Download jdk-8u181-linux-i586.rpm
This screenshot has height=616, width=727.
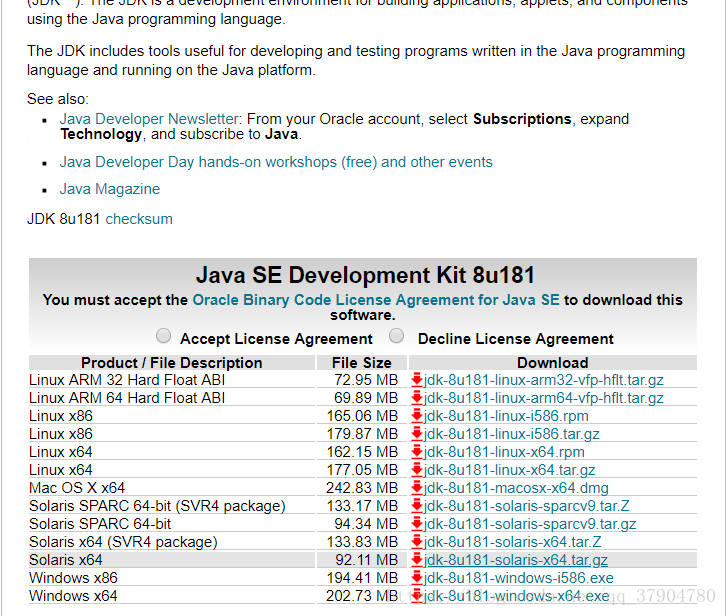506,416
